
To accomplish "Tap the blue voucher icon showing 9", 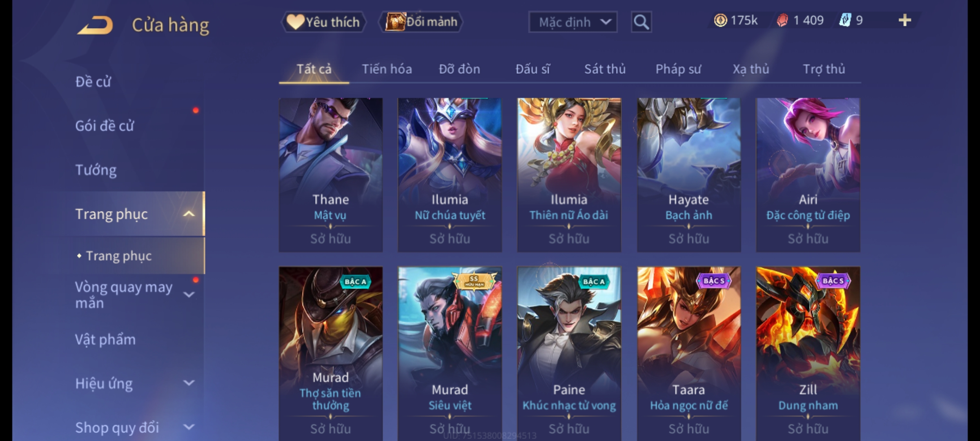I will (845, 20).
